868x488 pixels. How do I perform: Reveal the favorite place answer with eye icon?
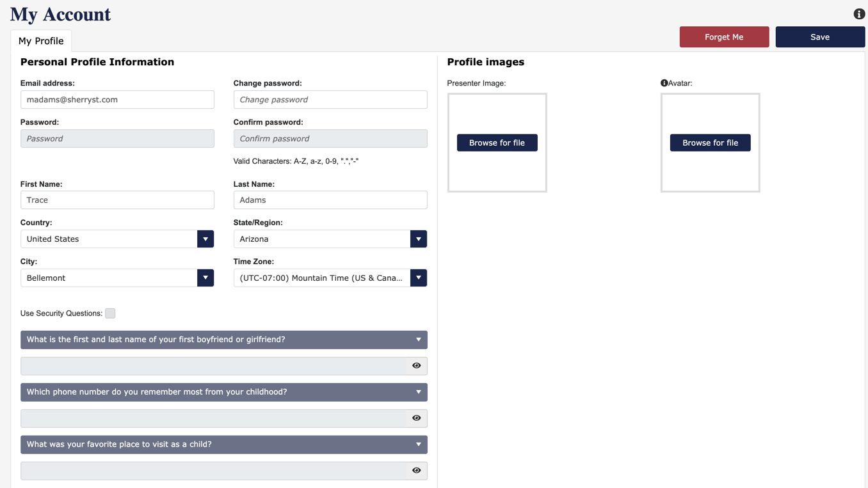[x=416, y=471]
